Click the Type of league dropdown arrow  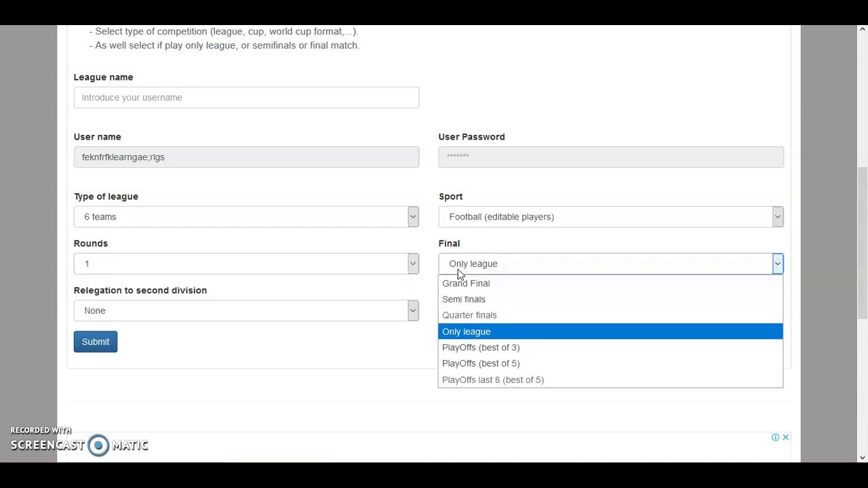[x=412, y=217]
